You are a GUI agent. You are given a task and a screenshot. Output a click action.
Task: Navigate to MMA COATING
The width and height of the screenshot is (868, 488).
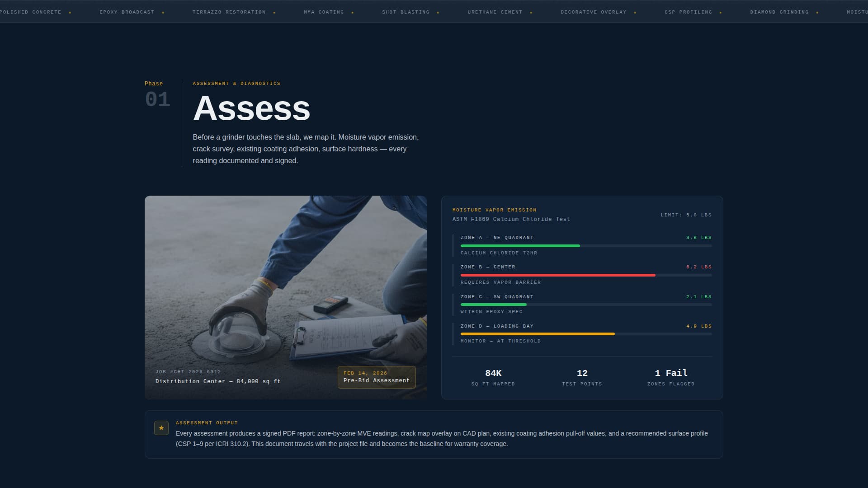tap(324, 12)
